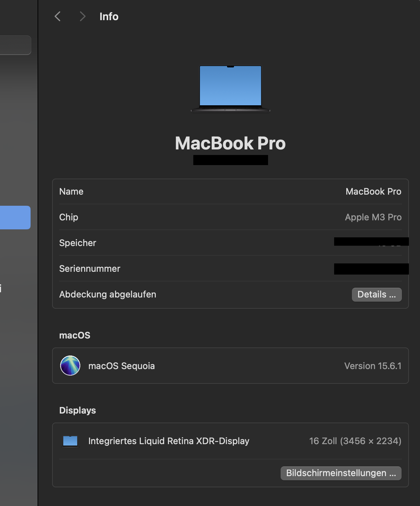The height and width of the screenshot is (506, 420).
Task: Go forward using the right chevron
Action: [x=82, y=16]
